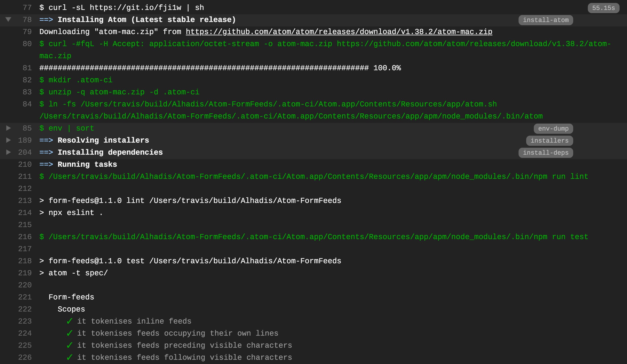Click green checkmark for tokenises inline feeds
627x364 pixels.
point(69,321)
